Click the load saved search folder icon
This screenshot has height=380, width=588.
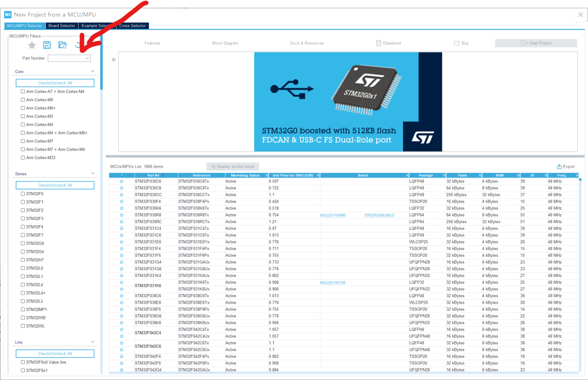click(62, 45)
